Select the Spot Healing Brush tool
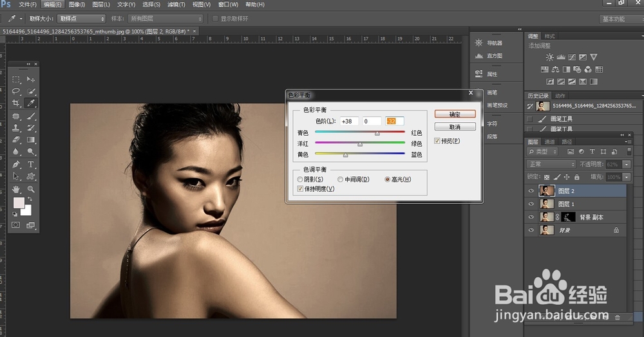The height and width of the screenshot is (337, 644). (x=16, y=116)
